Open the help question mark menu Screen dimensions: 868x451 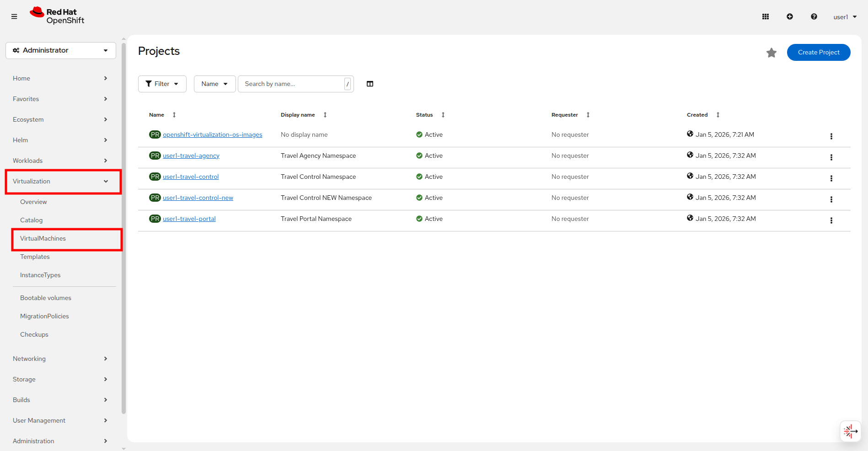pyautogui.click(x=814, y=16)
